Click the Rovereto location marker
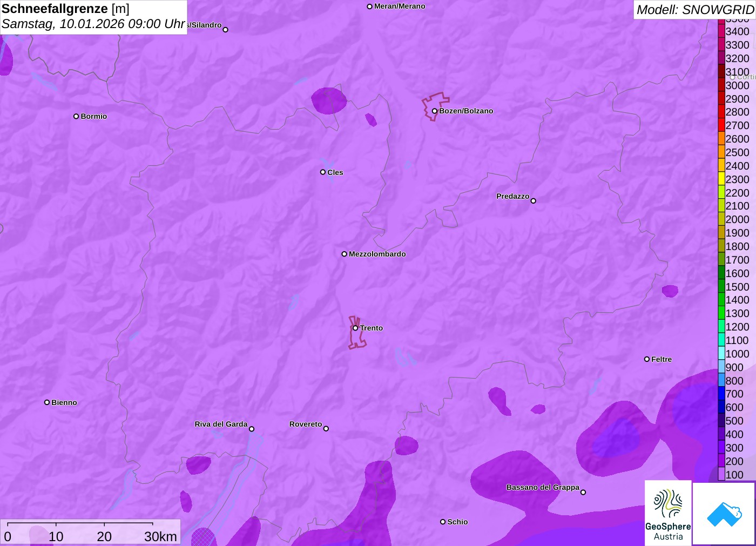The width and height of the screenshot is (756, 546). coord(326,429)
